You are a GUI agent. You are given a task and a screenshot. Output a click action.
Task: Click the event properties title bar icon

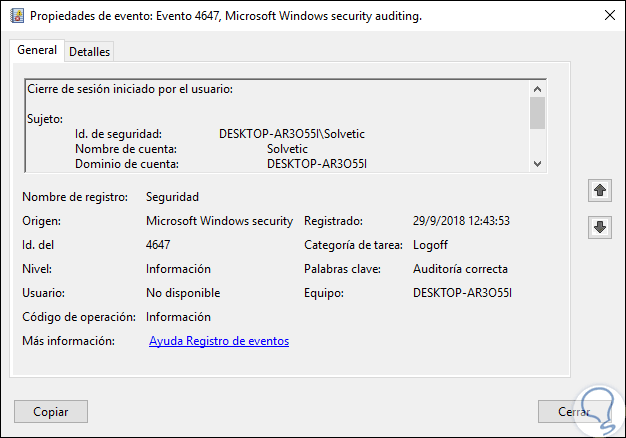coord(16,16)
